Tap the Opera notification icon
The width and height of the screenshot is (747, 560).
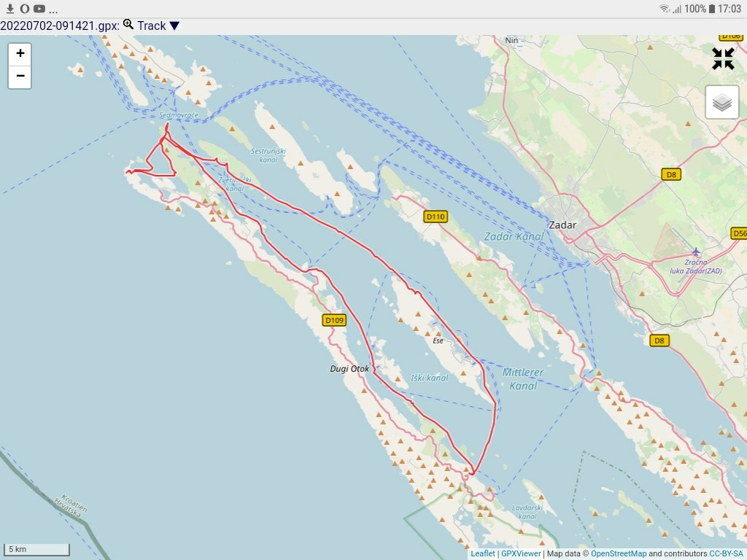[x=24, y=9]
